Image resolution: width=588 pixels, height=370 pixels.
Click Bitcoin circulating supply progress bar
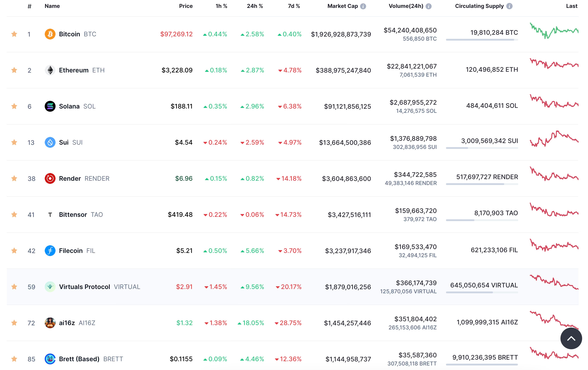482,40
